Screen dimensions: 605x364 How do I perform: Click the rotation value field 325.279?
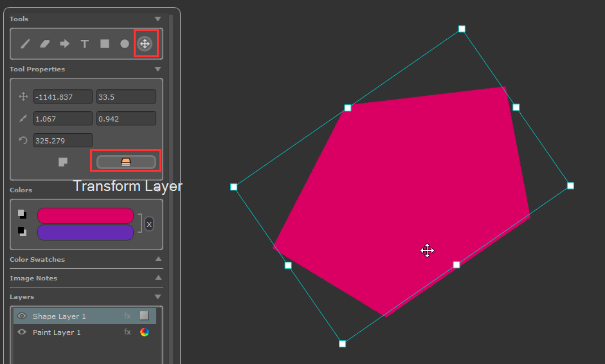tap(62, 140)
